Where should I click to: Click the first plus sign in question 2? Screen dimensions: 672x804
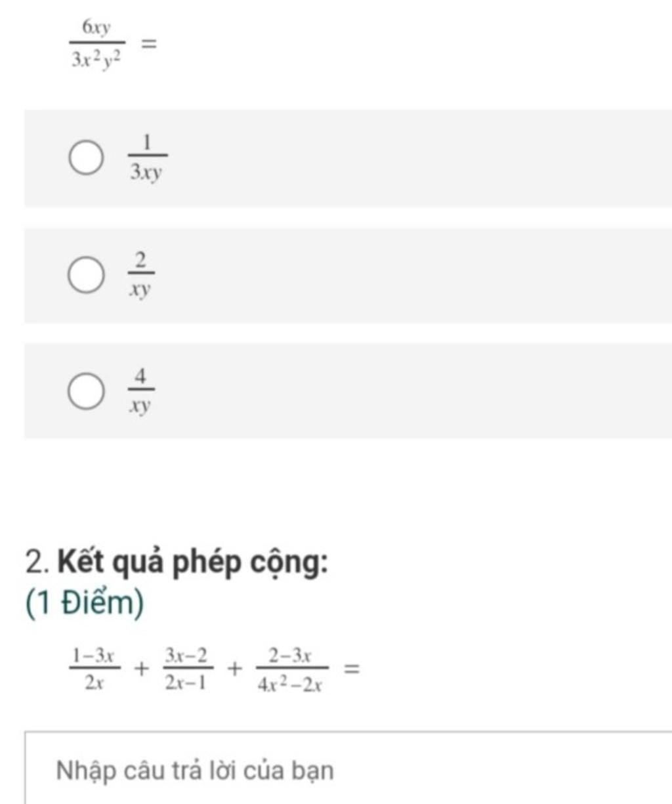pyautogui.click(x=141, y=669)
